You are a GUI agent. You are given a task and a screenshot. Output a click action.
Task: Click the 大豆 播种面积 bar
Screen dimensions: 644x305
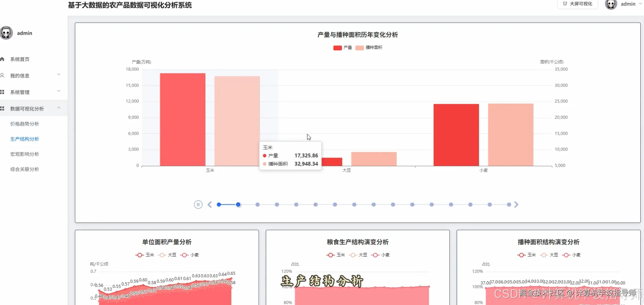[x=374, y=159]
